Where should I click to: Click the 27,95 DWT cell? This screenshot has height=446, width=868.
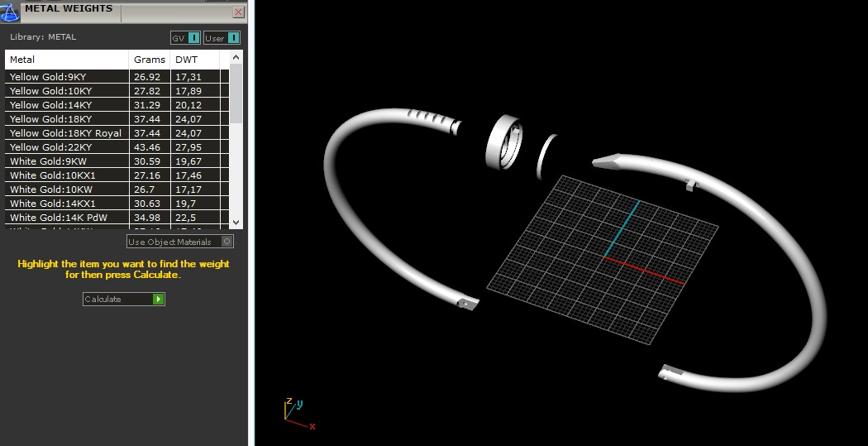pyautogui.click(x=195, y=147)
